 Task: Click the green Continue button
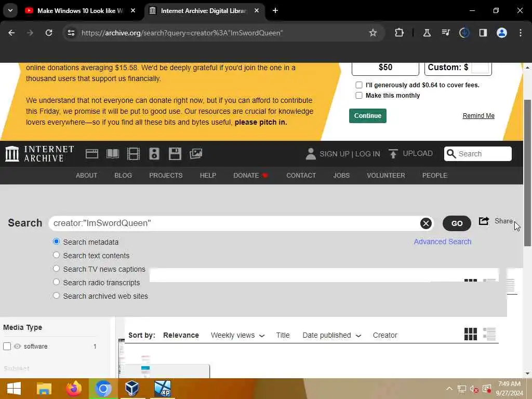(368, 116)
